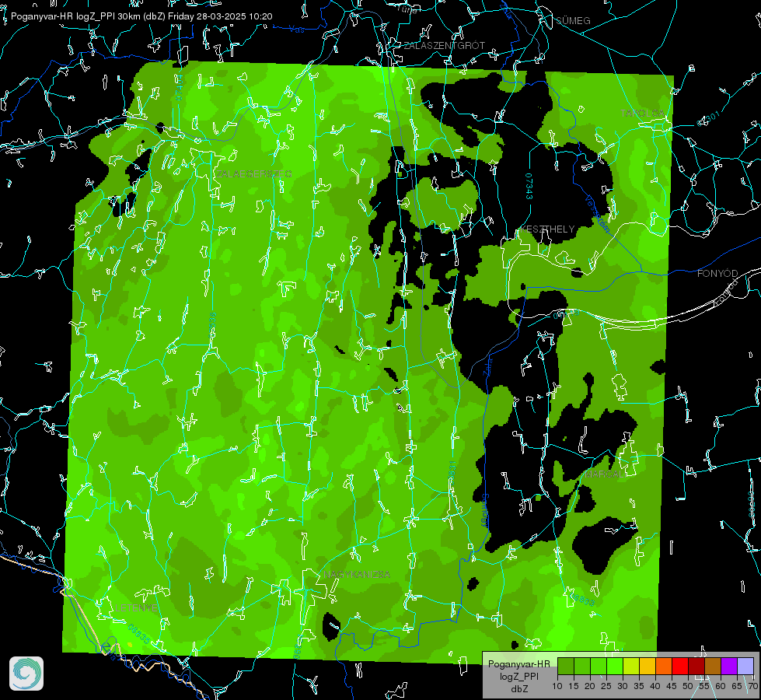
Task: Click the 50–55 dBZ dark red swatch
Action: pos(696,666)
